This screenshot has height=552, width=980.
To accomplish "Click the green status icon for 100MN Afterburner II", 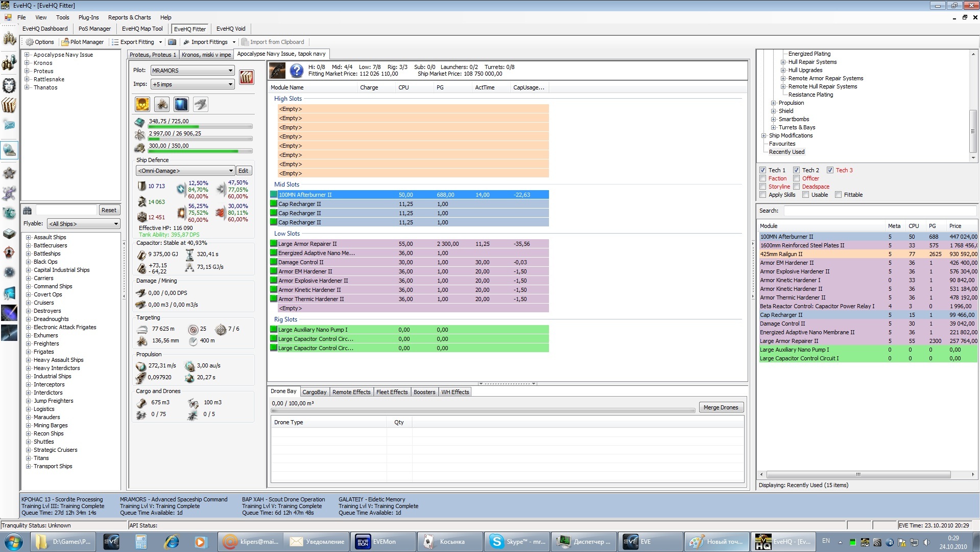I will (x=274, y=195).
